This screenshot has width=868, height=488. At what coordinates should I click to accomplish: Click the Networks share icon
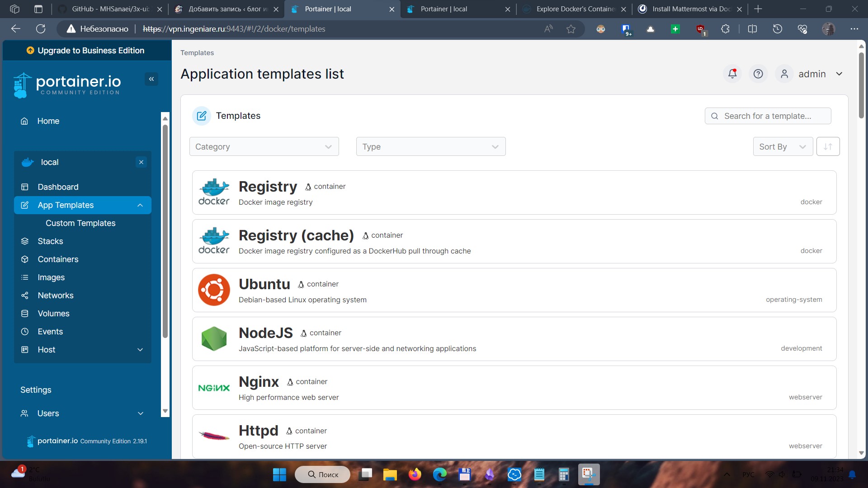(25, 296)
